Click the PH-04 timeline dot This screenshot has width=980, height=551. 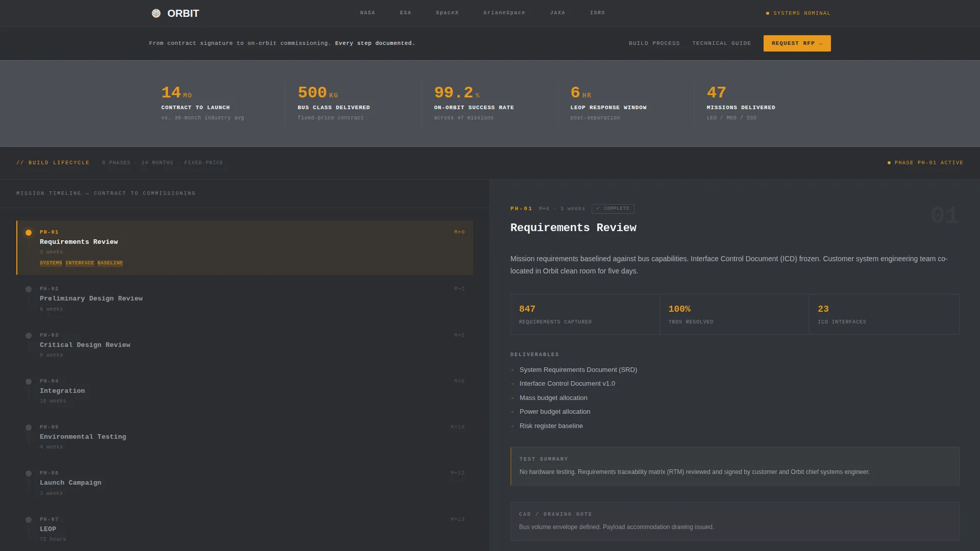29,382
